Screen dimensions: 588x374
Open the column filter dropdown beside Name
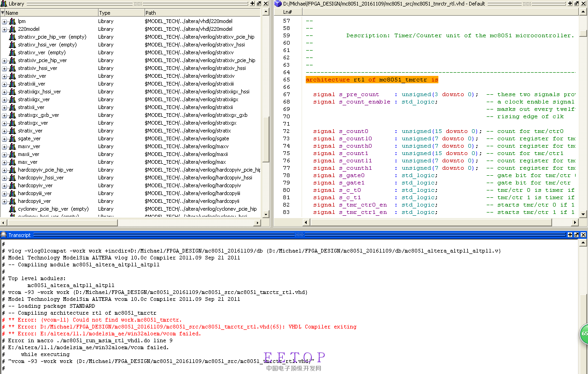pos(4,13)
